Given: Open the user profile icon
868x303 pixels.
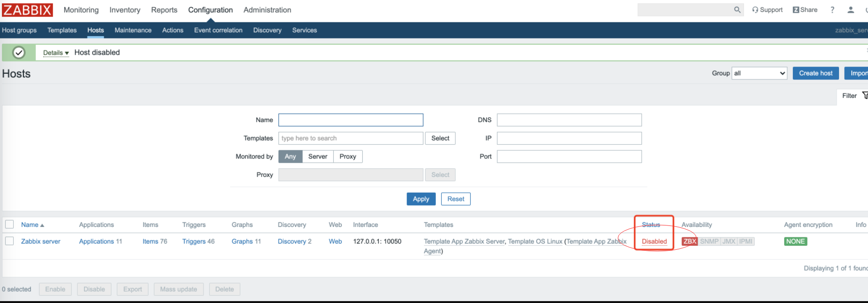Looking at the screenshot, I should [x=850, y=10].
